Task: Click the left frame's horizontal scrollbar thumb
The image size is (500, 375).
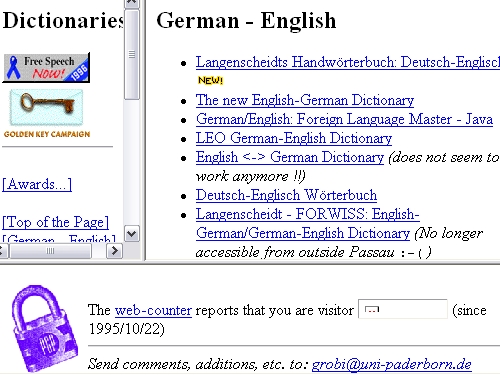Action: point(50,251)
